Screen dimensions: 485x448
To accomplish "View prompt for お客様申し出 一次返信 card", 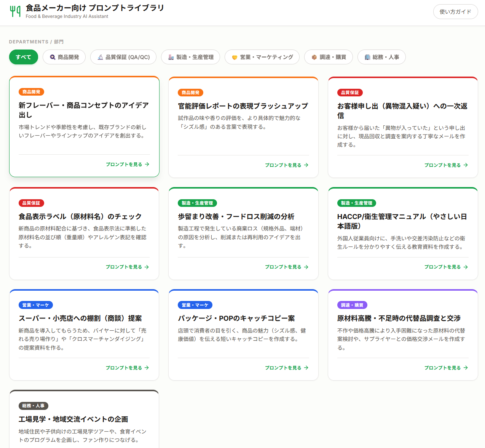I will coord(446,165).
